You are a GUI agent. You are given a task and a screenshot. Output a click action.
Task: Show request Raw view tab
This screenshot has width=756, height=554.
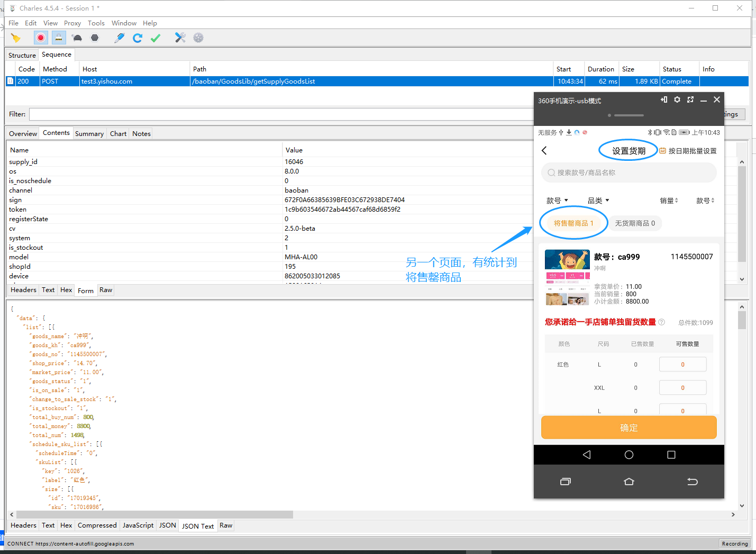(106, 290)
